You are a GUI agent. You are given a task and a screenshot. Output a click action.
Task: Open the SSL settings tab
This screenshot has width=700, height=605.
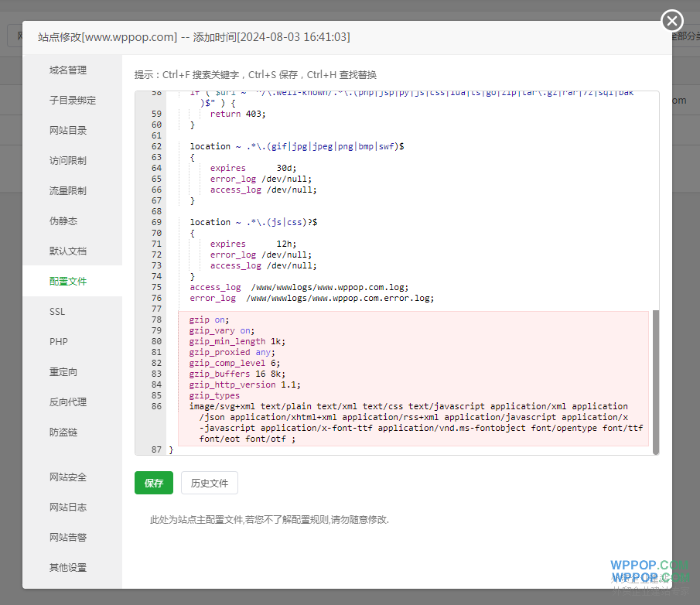coord(57,312)
